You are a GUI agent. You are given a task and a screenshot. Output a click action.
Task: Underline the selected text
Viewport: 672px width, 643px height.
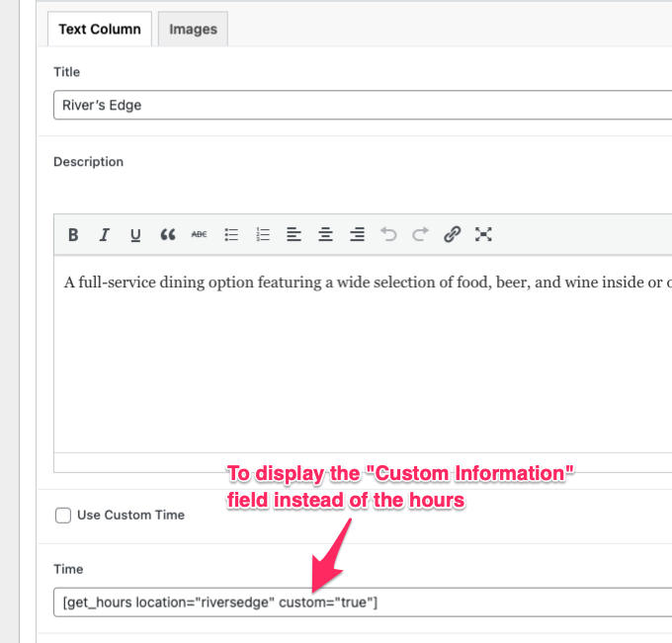(135, 235)
